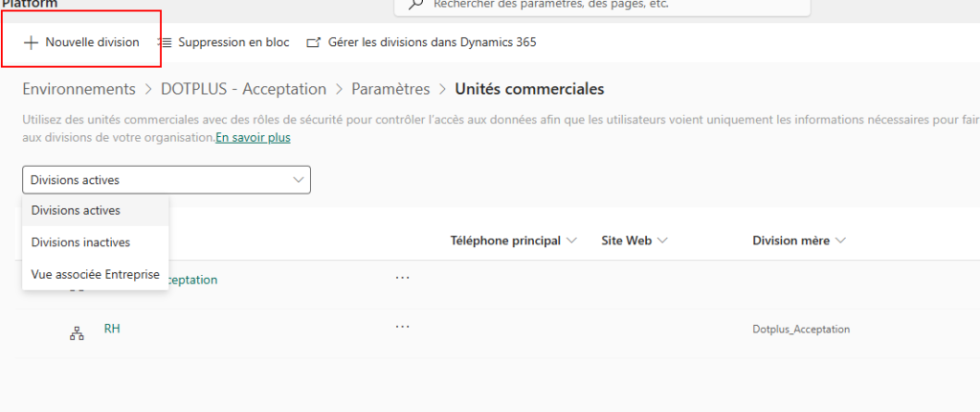Select Divisions inactives from the view list
The image size is (980, 412).
tap(80, 242)
